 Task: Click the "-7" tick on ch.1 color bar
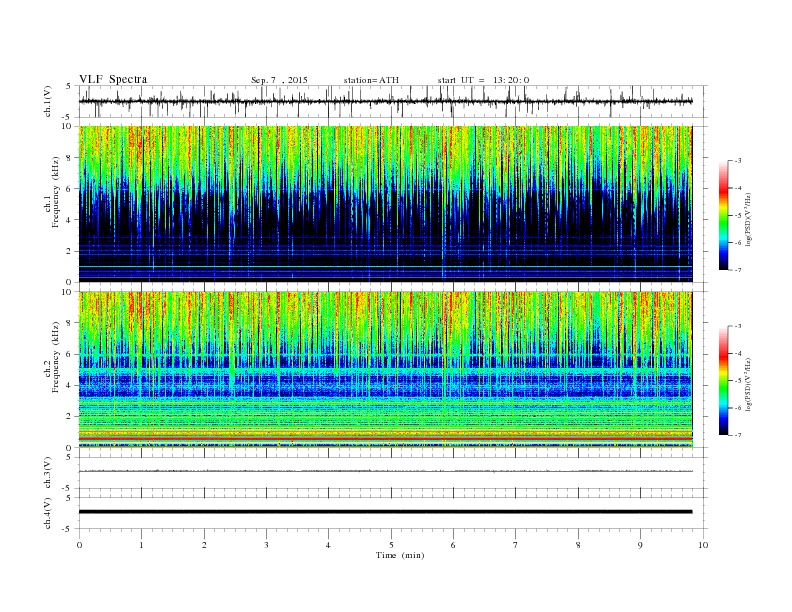tap(737, 270)
